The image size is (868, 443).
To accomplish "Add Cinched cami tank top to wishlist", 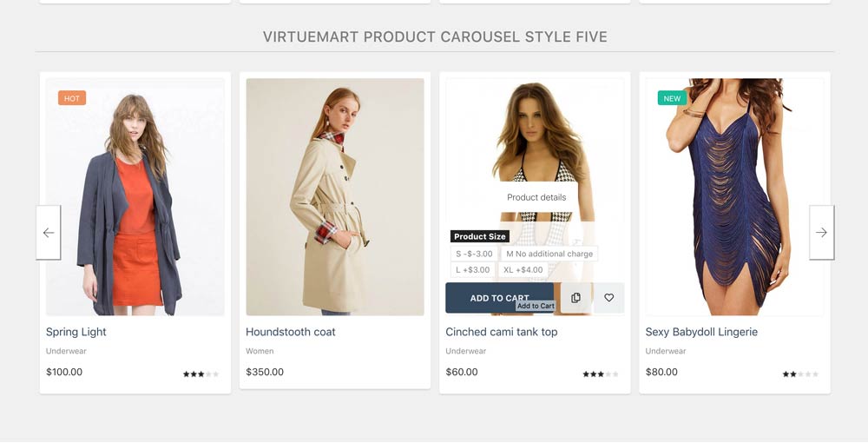I will click(608, 298).
